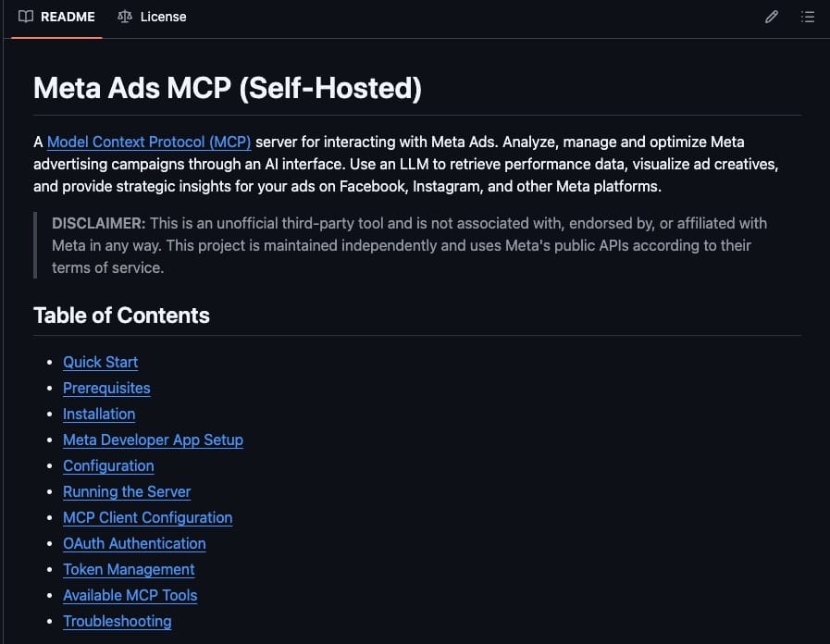Switch to the License tab

pos(152,17)
